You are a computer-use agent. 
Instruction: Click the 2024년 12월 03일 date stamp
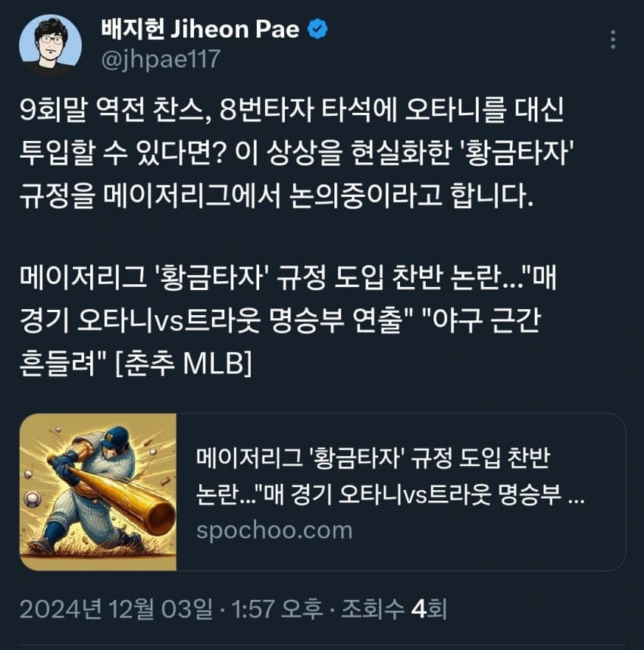[x=115, y=609]
